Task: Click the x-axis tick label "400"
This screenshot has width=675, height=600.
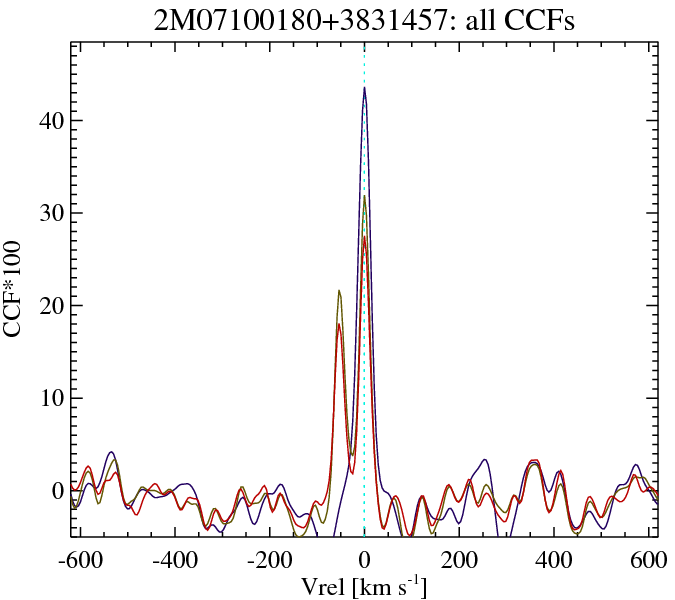Action: pyautogui.click(x=553, y=559)
